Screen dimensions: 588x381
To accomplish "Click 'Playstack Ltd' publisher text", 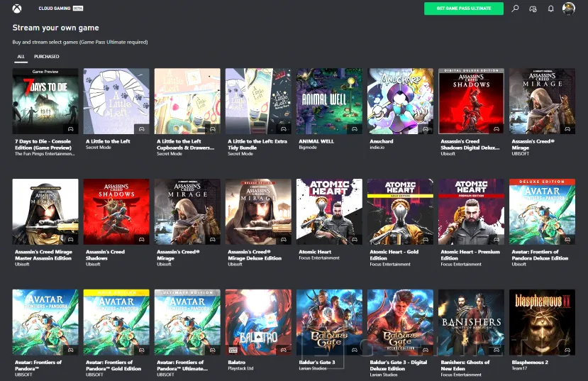I will tap(240, 368).
